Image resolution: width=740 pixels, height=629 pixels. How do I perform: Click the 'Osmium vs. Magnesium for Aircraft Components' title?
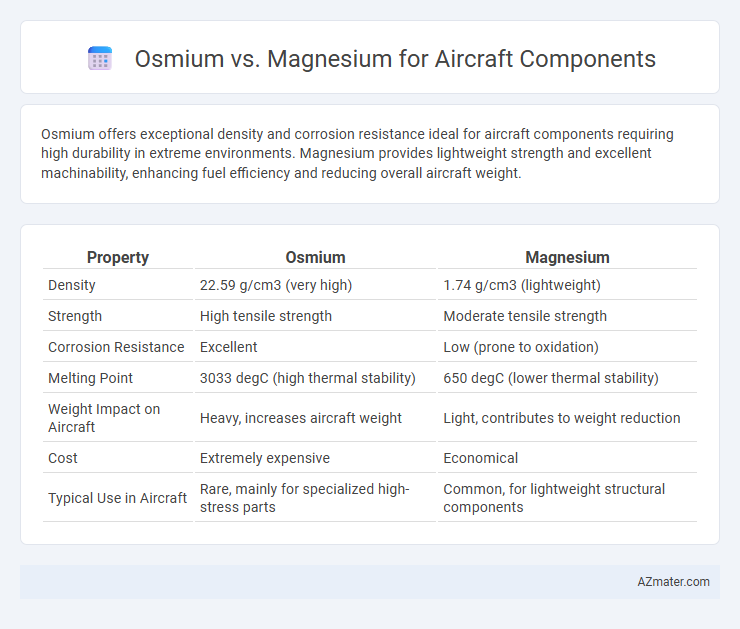[395, 59]
